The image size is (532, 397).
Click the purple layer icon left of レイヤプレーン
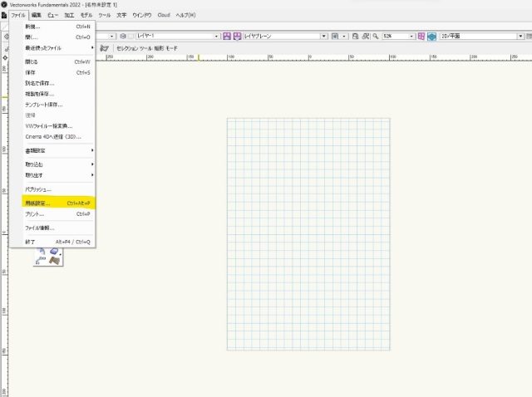[237, 37]
